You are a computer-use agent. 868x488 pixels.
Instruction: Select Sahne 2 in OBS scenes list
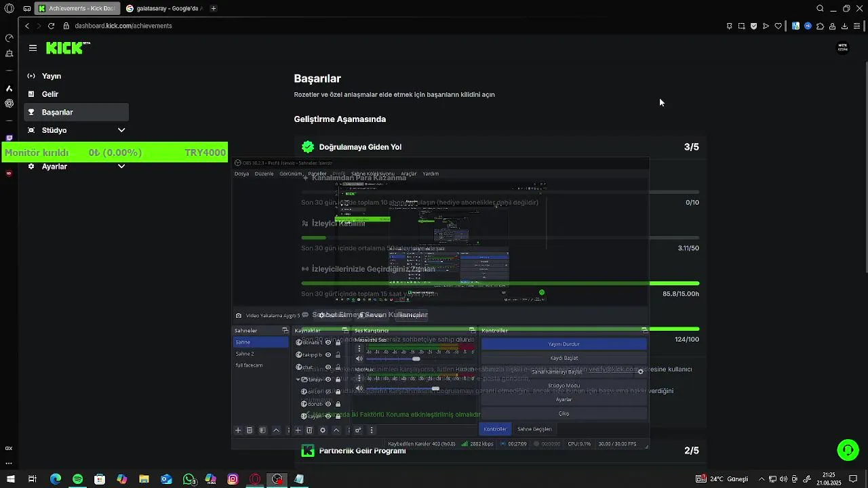(261, 354)
